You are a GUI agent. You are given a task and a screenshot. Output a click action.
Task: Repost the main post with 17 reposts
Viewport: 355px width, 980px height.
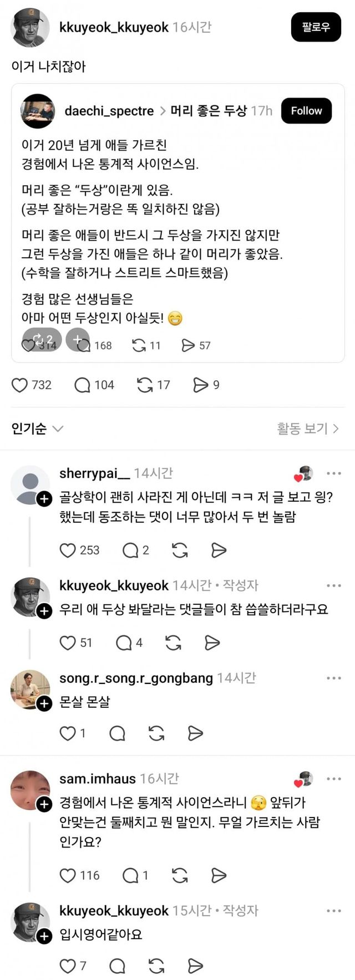tap(145, 385)
